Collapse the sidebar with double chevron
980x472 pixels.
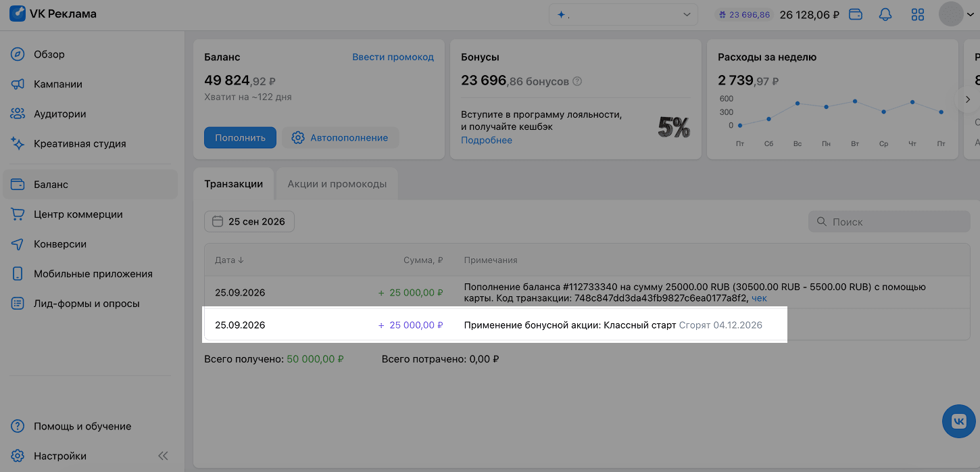coord(163,456)
